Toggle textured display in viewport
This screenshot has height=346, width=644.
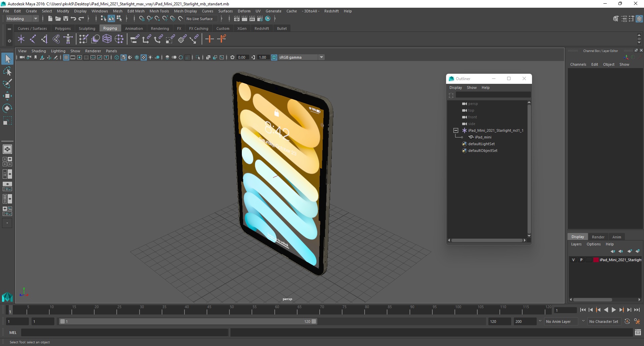pyautogui.click(x=144, y=57)
